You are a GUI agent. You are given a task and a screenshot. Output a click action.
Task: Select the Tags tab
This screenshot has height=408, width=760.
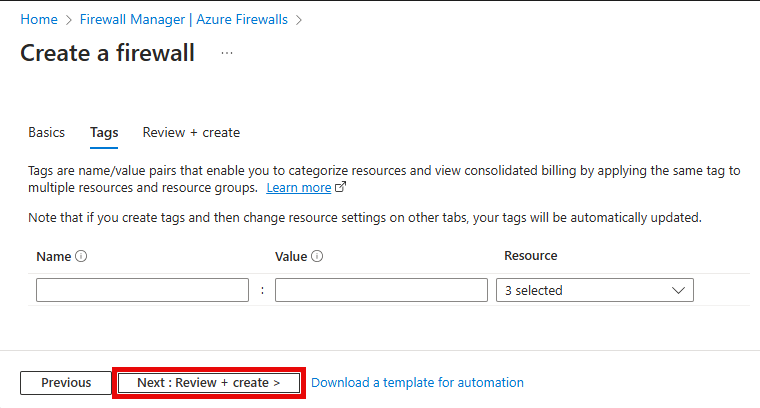[x=104, y=132]
